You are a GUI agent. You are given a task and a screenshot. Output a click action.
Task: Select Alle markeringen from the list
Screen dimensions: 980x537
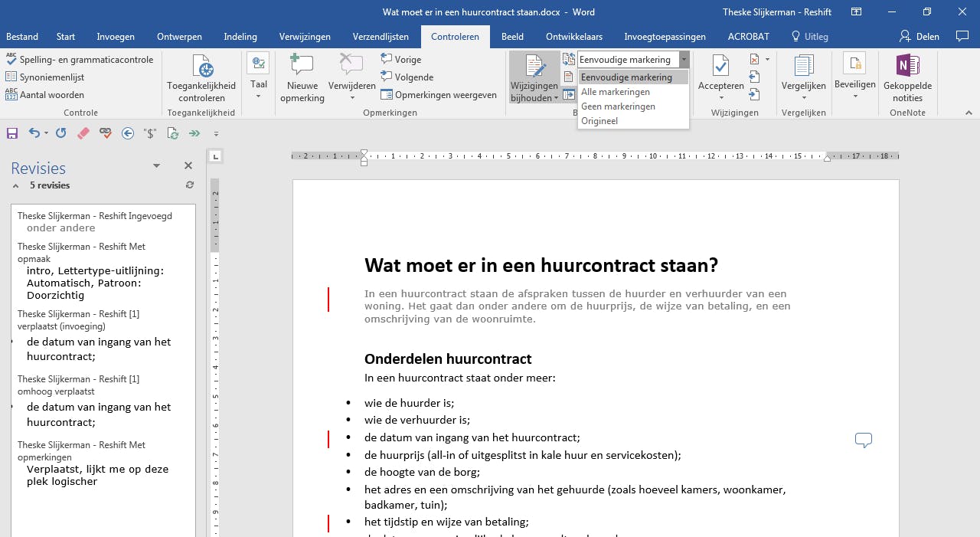[616, 92]
